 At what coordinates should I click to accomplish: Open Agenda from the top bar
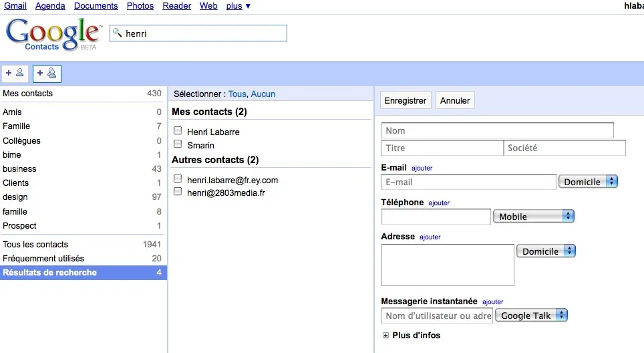[50, 6]
